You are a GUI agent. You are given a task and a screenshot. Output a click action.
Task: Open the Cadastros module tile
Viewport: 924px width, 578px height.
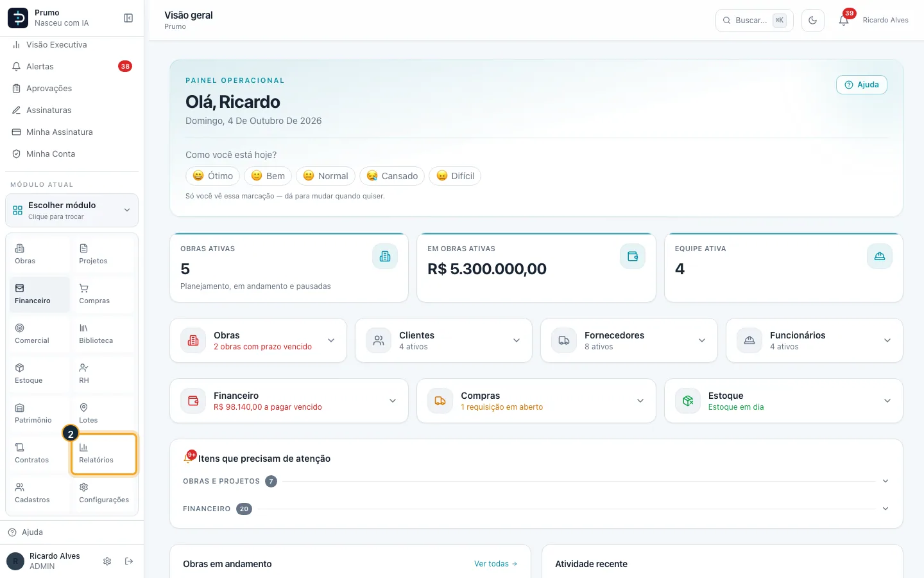pos(38,493)
